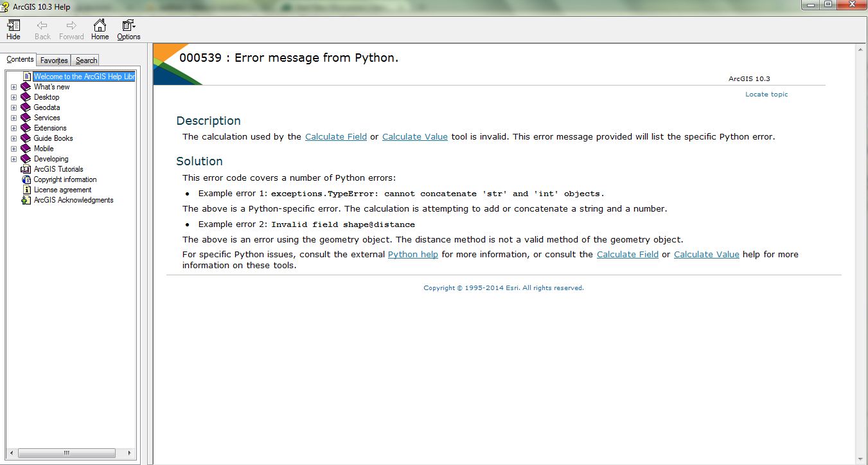Image resolution: width=868 pixels, height=465 pixels.
Task: Click the Copyright information globe icon
Action: click(x=26, y=179)
